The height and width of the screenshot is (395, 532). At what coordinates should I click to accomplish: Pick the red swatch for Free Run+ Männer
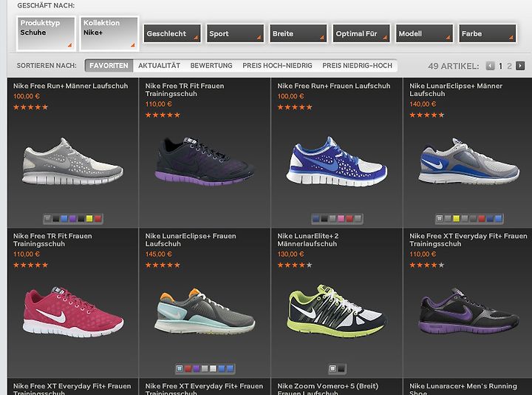click(98, 219)
